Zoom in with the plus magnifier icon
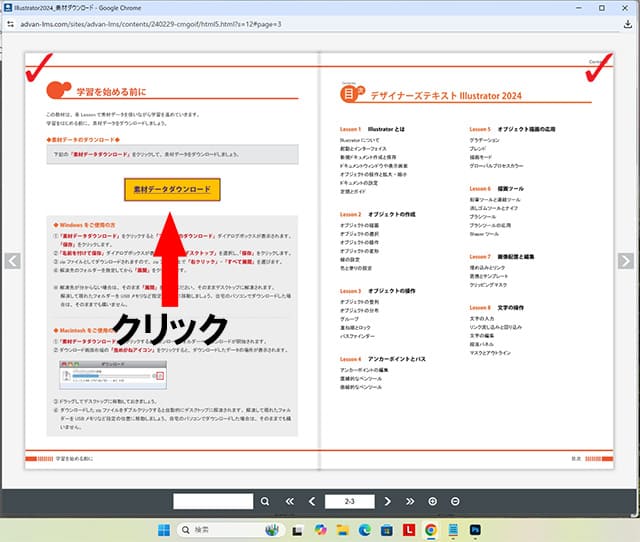640x542 pixels. [x=432, y=501]
